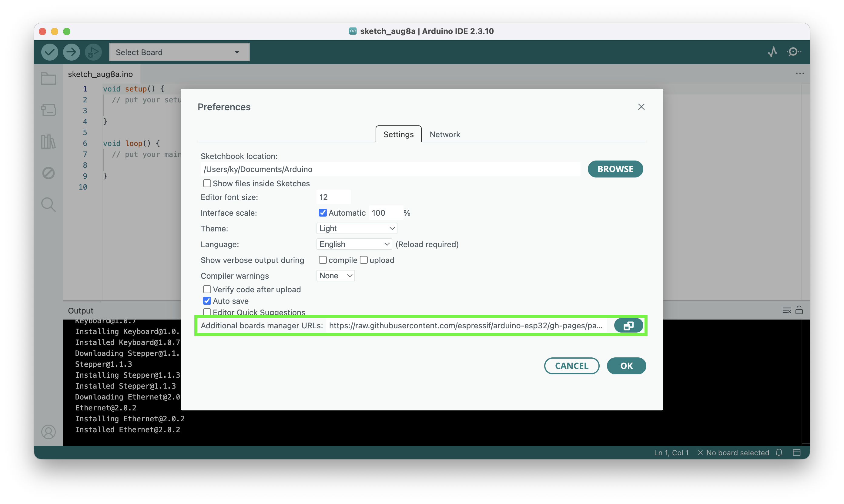The width and height of the screenshot is (844, 504).
Task: Click the Editor font size field
Action: [333, 197]
